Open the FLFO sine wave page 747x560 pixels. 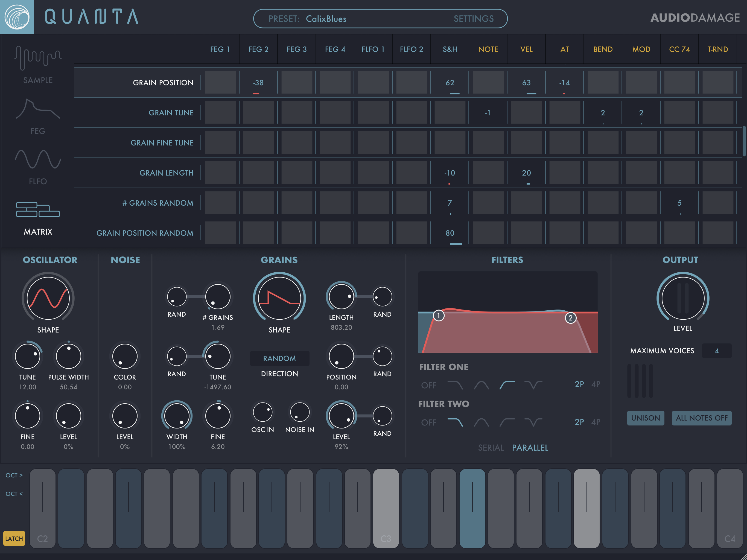(38, 167)
